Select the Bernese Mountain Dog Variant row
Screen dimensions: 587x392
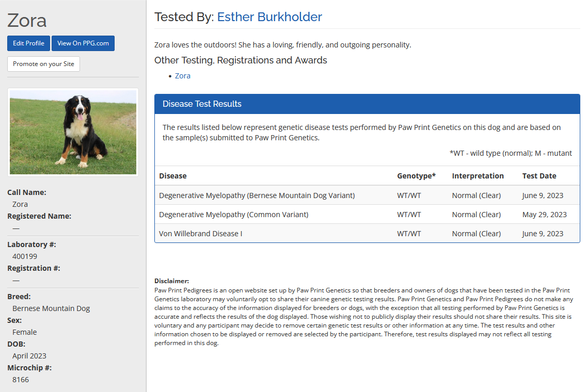tap(257, 195)
